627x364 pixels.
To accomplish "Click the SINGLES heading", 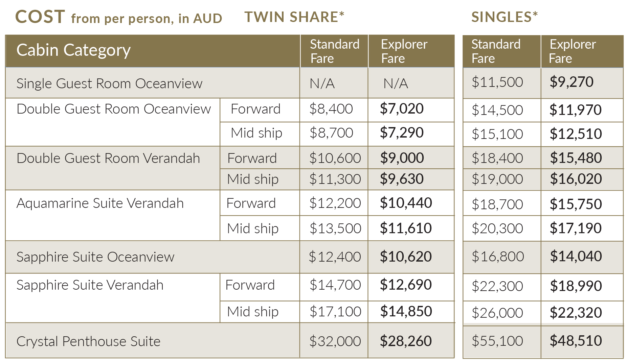I will 505,17.
